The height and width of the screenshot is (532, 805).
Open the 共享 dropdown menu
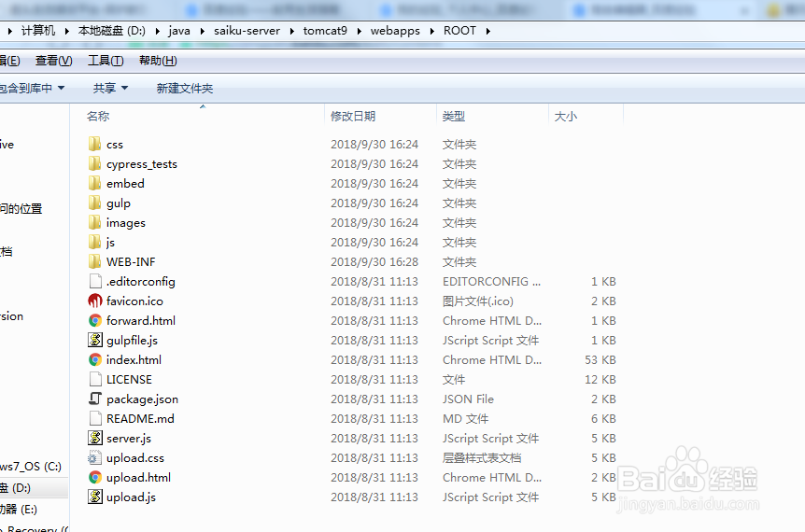coord(110,89)
